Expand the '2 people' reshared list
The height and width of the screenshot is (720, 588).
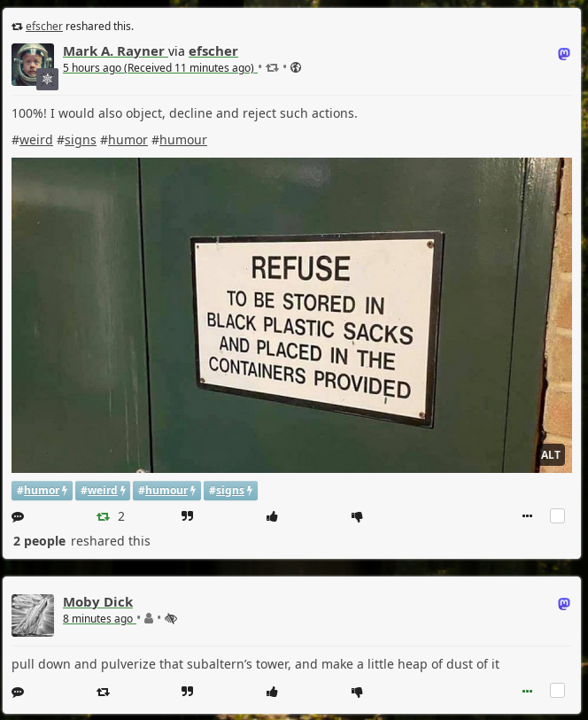40,541
